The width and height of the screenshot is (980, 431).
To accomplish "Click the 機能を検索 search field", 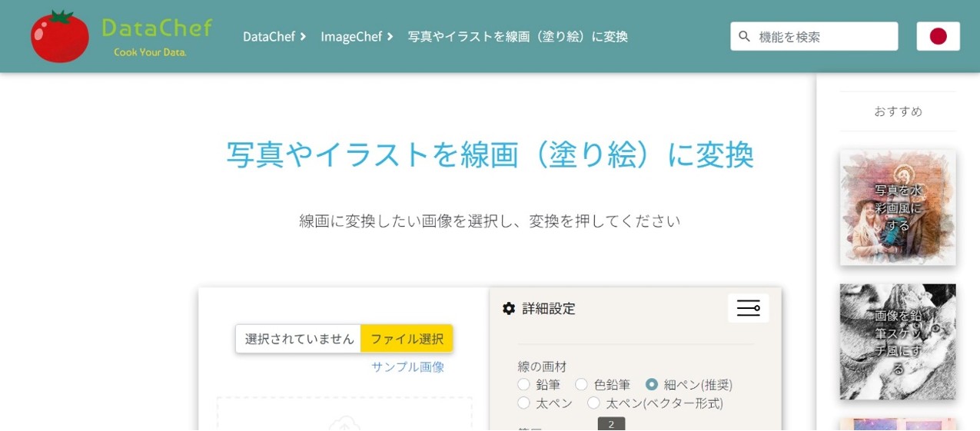I will click(822, 36).
